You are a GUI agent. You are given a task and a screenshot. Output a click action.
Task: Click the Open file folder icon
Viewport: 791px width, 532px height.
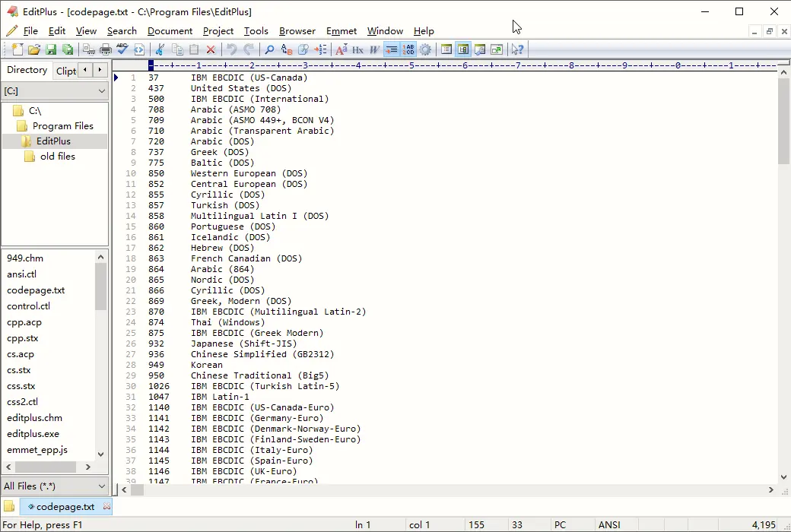click(33, 49)
